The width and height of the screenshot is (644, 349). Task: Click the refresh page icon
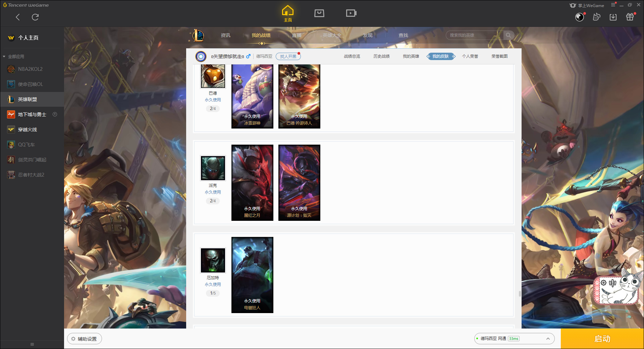tap(35, 17)
